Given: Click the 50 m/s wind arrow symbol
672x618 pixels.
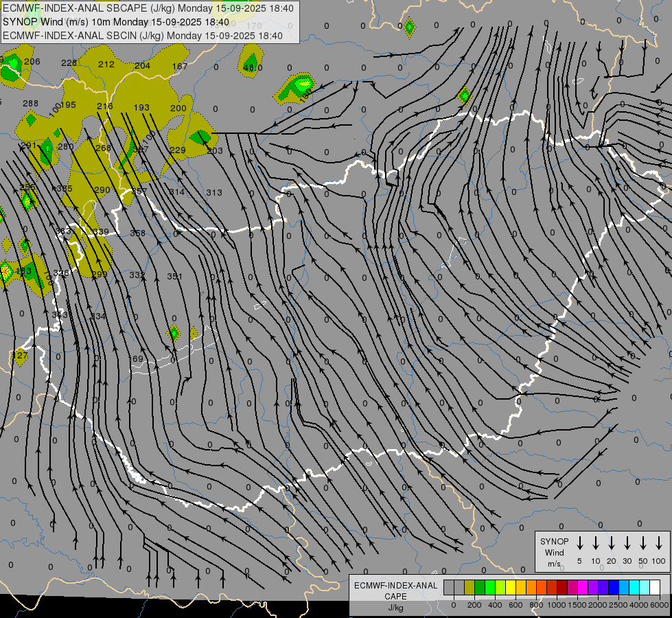Looking at the screenshot, I should tap(643, 542).
